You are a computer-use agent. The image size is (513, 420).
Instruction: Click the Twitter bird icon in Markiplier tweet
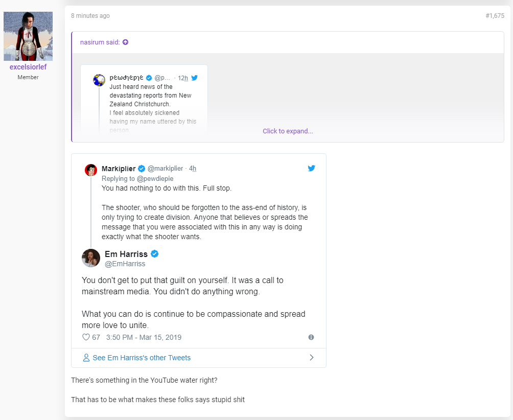point(311,168)
